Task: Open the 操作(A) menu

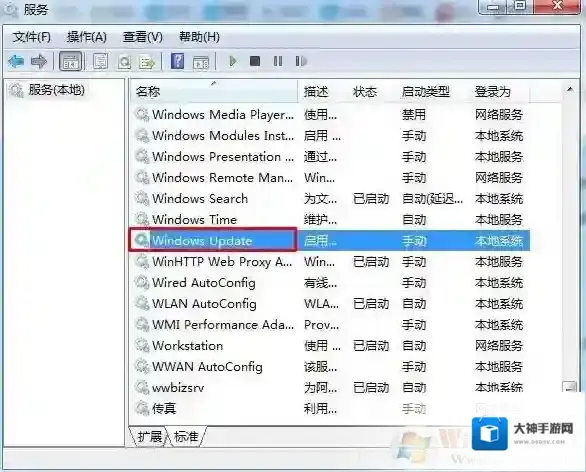Action: click(x=87, y=37)
